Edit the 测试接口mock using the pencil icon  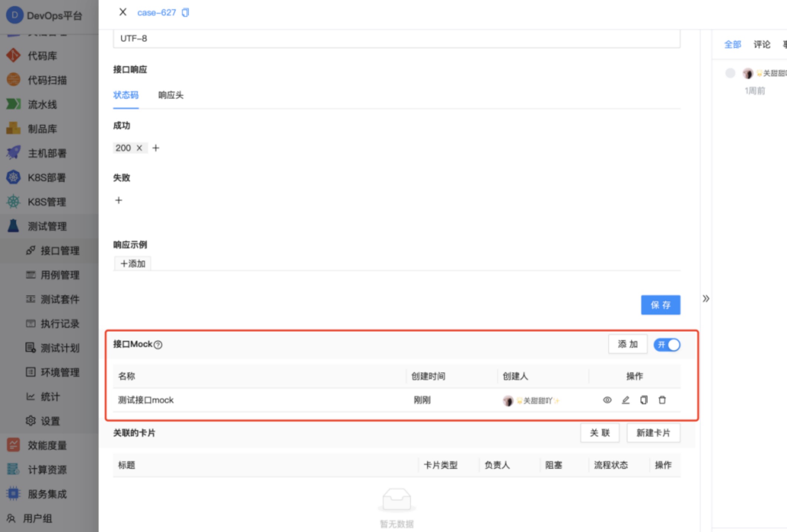(626, 400)
